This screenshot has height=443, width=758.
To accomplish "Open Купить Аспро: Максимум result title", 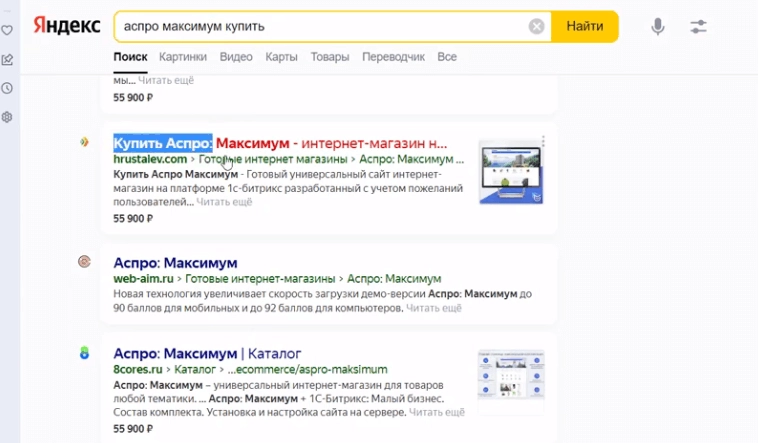I will 280,143.
